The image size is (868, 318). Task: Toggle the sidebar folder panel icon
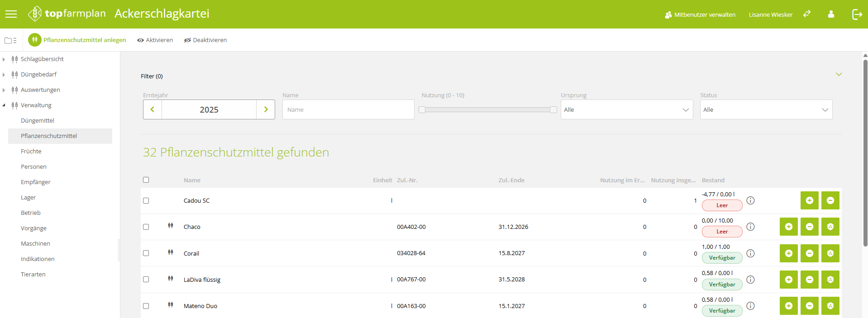[10, 40]
